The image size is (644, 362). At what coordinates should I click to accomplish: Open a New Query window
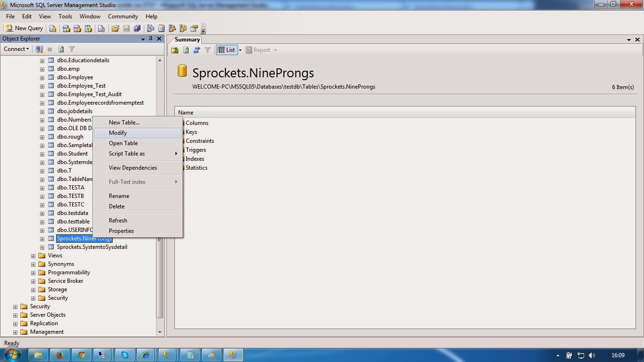pyautogui.click(x=24, y=28)
